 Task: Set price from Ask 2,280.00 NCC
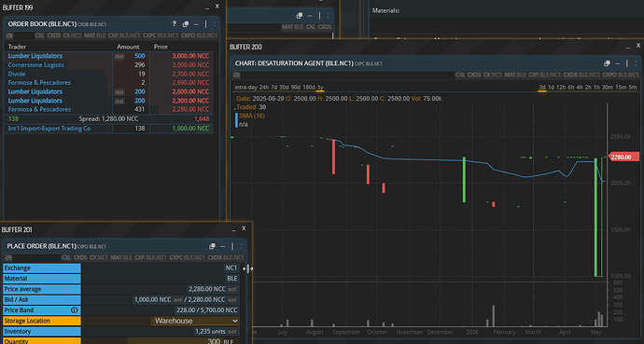point(232,300)
